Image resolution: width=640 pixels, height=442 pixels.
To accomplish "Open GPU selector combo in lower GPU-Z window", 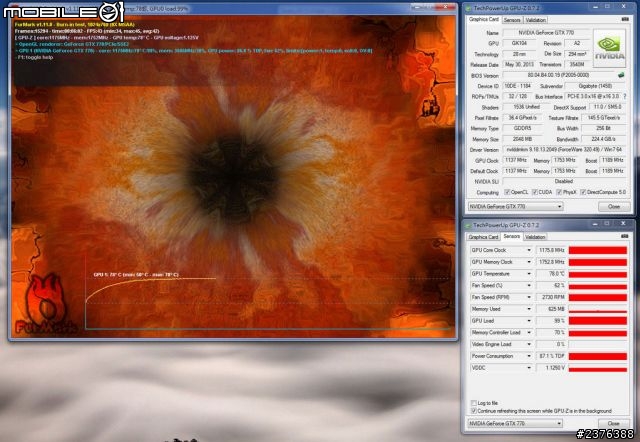I will pos(516,423).
